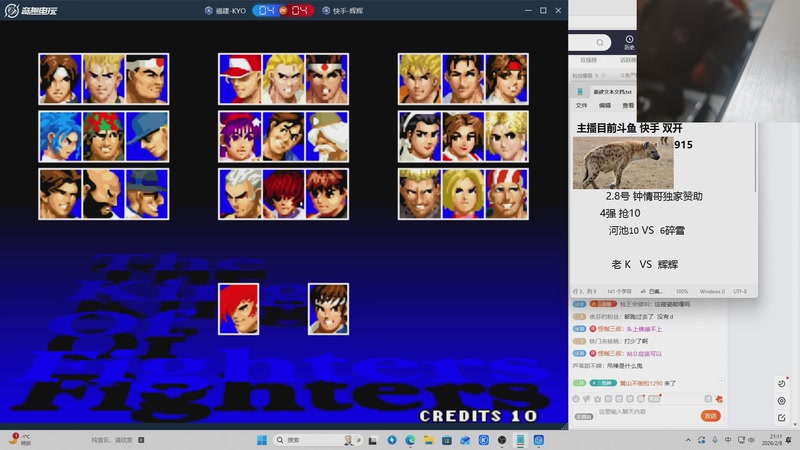Click the hyena picture in Notepad
Screen dimensions: 800x450
623,163
